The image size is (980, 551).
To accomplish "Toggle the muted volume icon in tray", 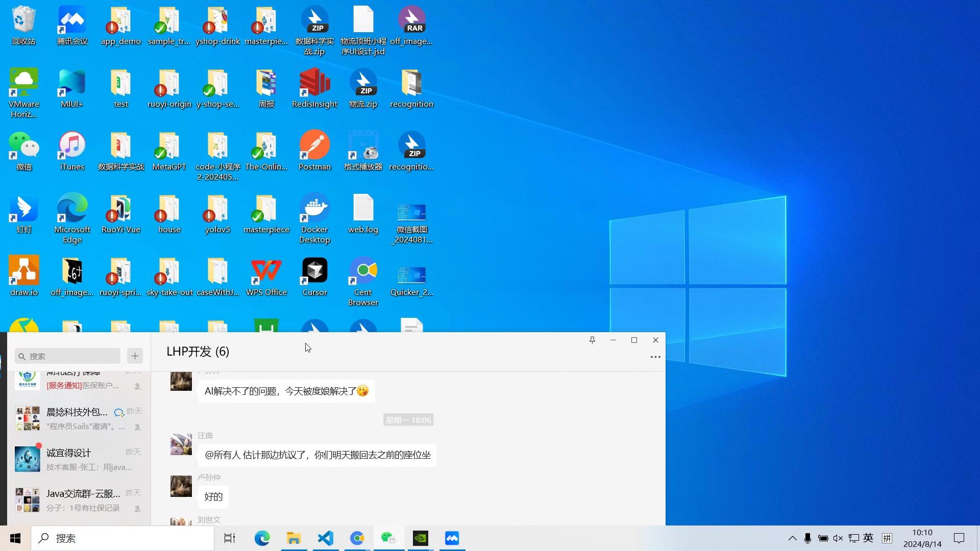I will [838, 538].
